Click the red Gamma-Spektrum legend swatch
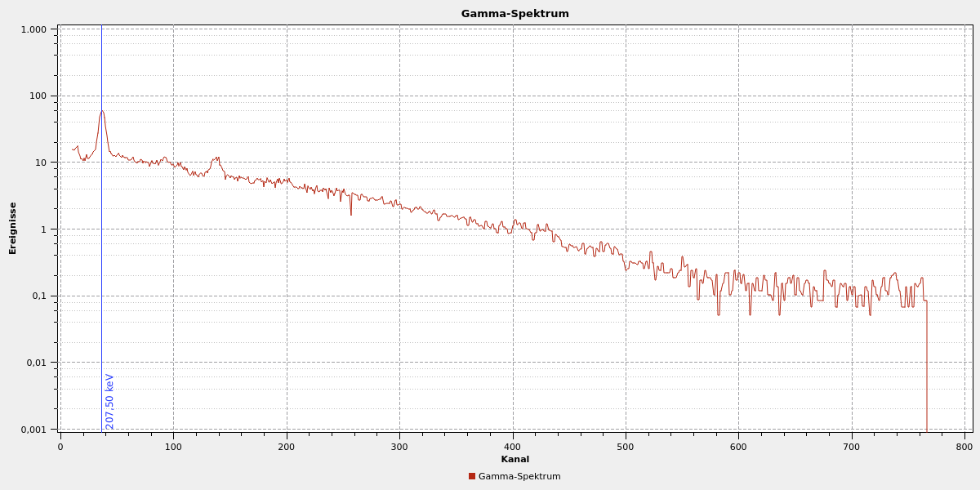 click(x=472, y=476)
